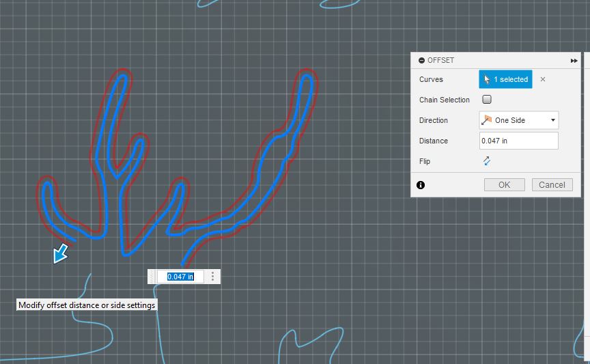Screen dimensions: 590x364
Task: Select the One Side combo box
Action: pyautogui.click(x=518, y=120)
